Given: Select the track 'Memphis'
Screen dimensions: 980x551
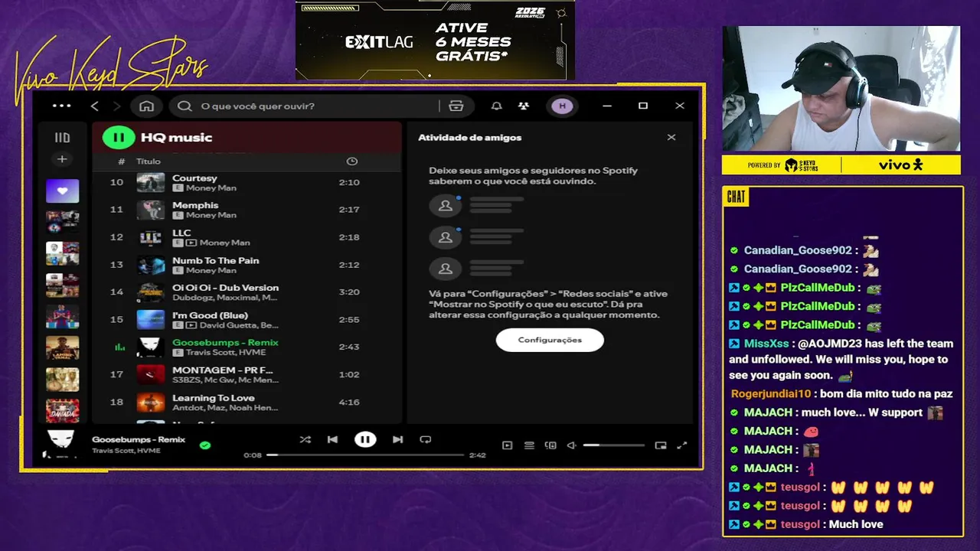Looking at the screenshot, I should tap(195, 205).
